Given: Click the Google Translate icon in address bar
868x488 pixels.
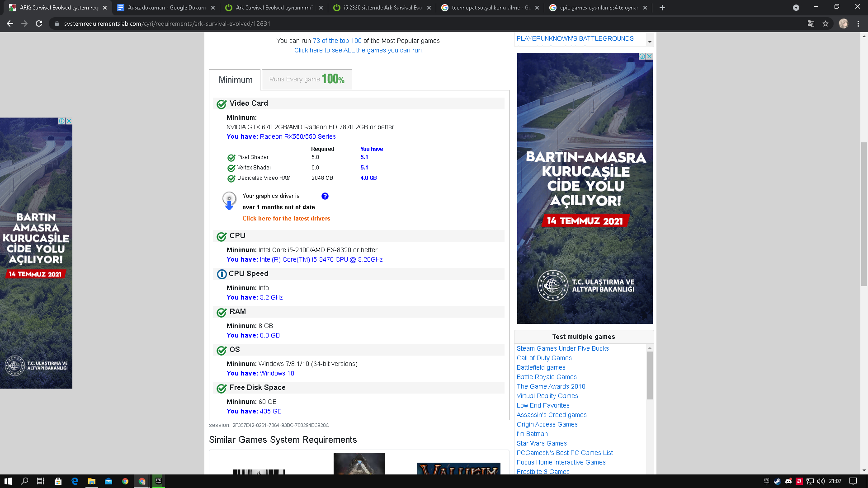Looking at the screenshot, I should [x=811, y=23].
